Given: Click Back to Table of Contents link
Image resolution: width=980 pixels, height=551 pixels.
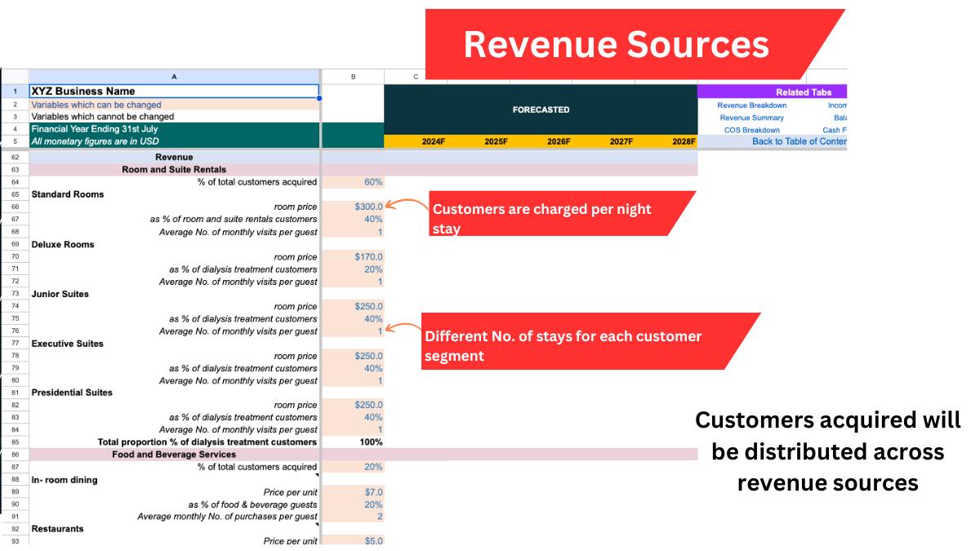Looking at the screenshot, I should [800, 141].
